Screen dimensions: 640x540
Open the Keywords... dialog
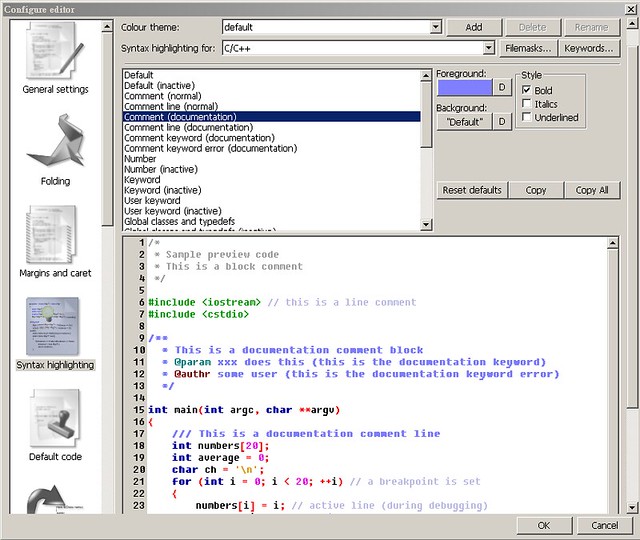tap(589, 48)
